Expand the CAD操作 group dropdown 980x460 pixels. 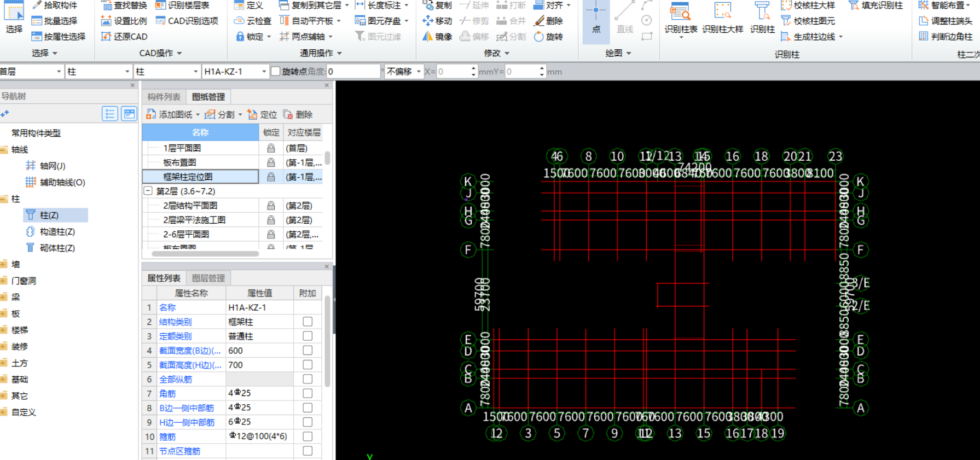point(179,53)
